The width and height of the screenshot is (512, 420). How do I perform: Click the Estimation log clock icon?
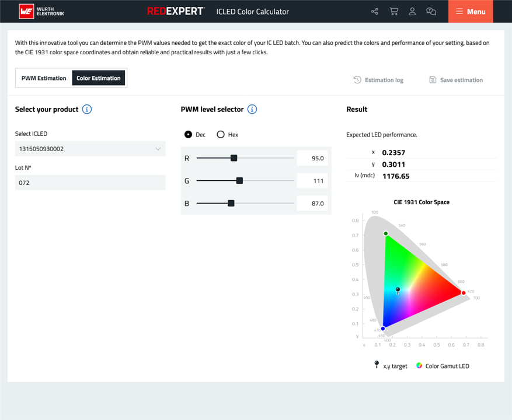click(357, 80)
